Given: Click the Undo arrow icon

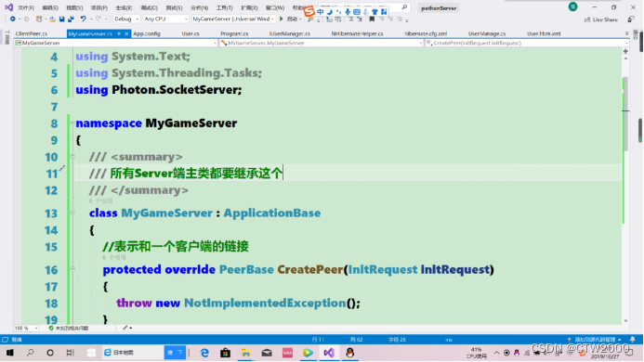Looking at the screenshot, I should tap(84, 19).
